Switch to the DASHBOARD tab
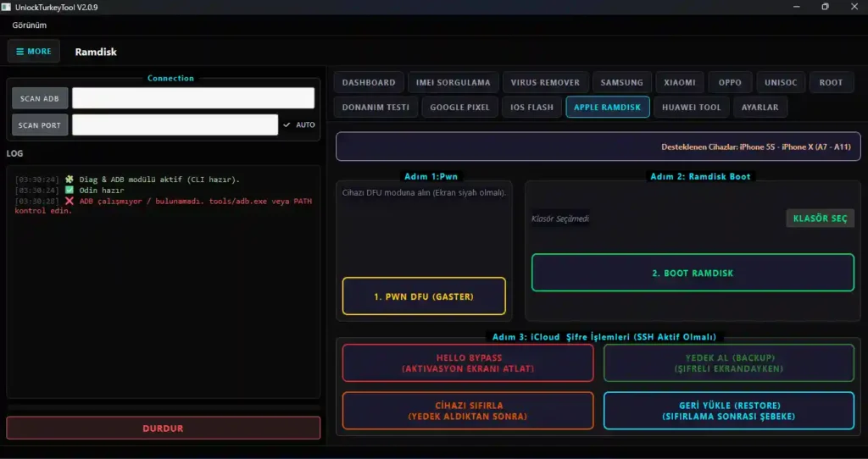This screenshot has width=868, height=459. coord(369,82)
